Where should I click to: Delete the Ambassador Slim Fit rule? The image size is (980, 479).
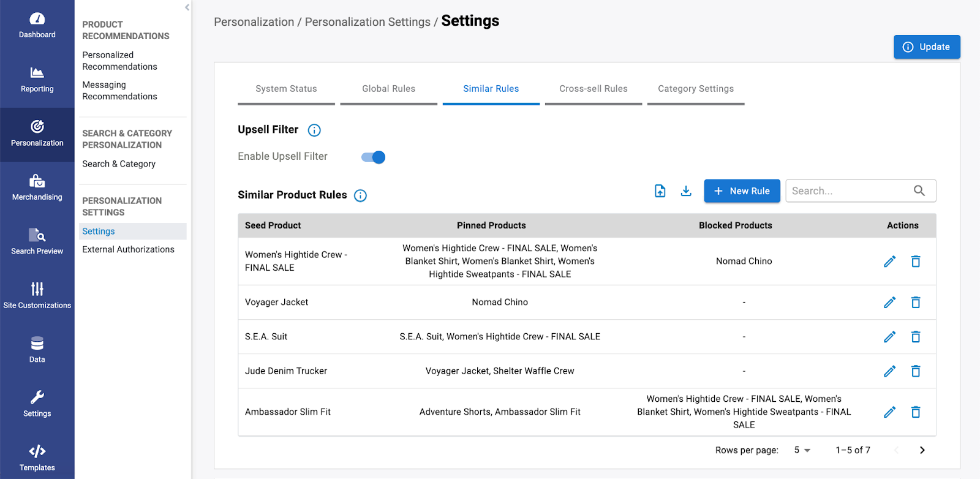(x=916, y=412)
